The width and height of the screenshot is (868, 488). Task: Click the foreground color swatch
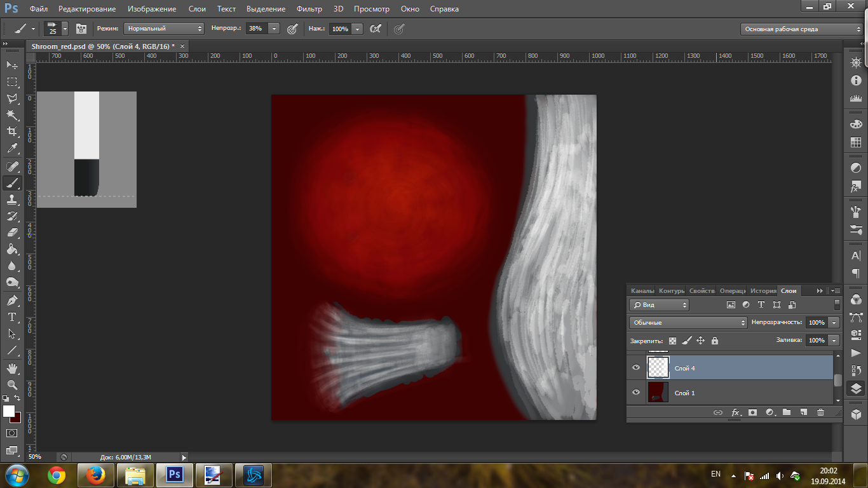(9, 411)
